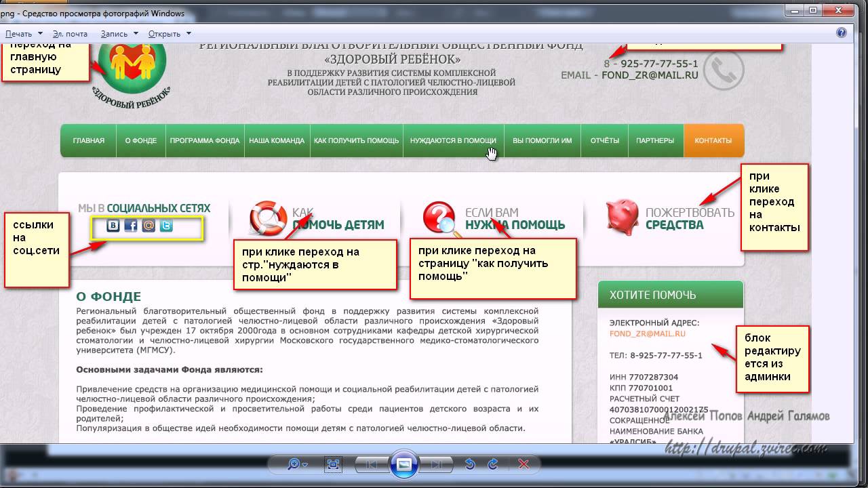
Task: Rotate the photo counterclockwise
Action: tap(469, 464)
